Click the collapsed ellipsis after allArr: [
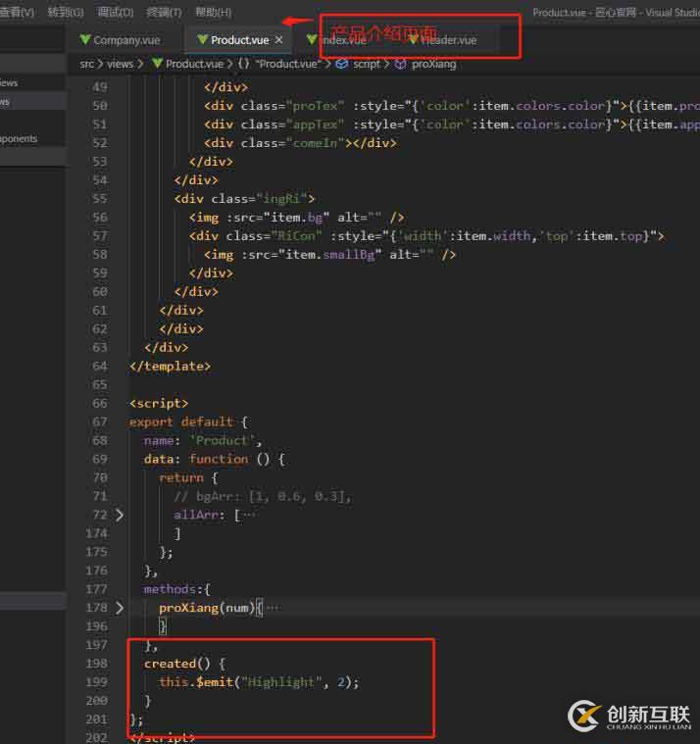Image resolution: width=700 pixels, height=744 pixels. point(250,515)
